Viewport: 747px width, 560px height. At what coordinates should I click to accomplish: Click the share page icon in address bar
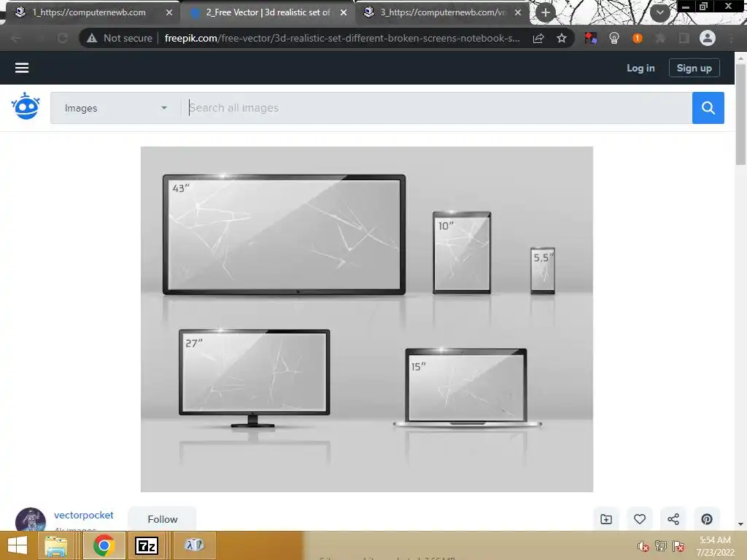pyautogui.click(x=538, y=39)
